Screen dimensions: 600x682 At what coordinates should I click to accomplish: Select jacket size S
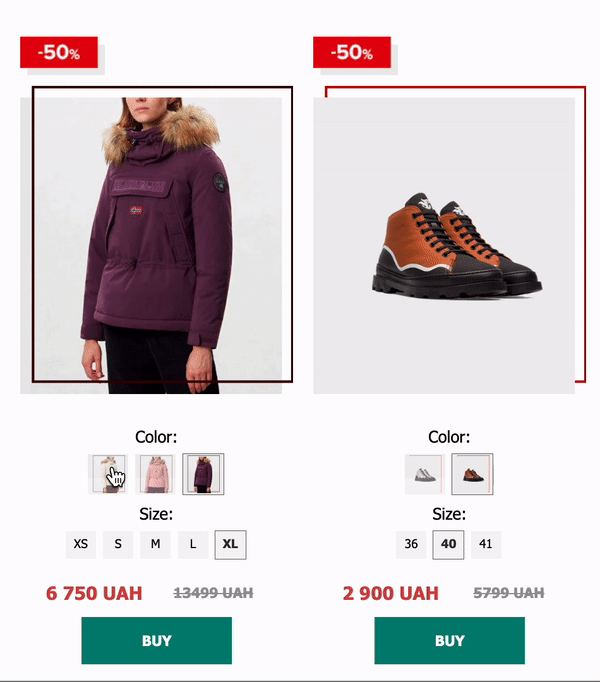coord(118,544)
